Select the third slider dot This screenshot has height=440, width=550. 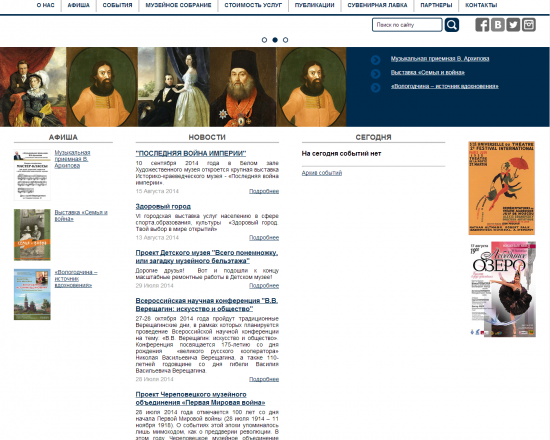coord(286,40)
